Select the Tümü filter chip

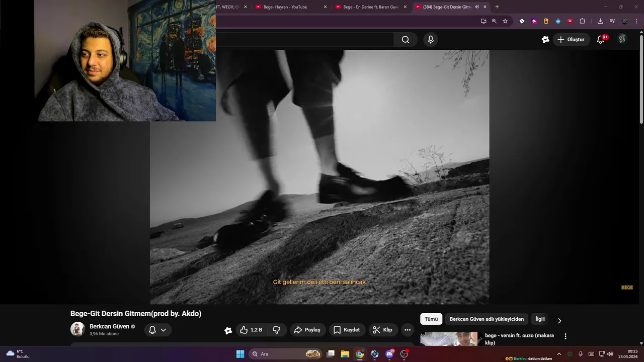(x=431, y=319)
